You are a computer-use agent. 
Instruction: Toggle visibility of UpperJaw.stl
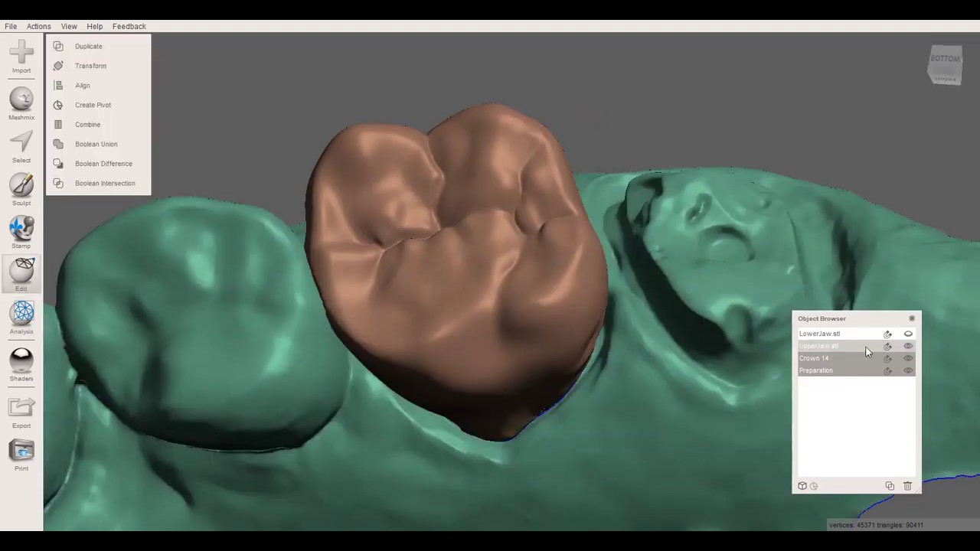[908, 346]
